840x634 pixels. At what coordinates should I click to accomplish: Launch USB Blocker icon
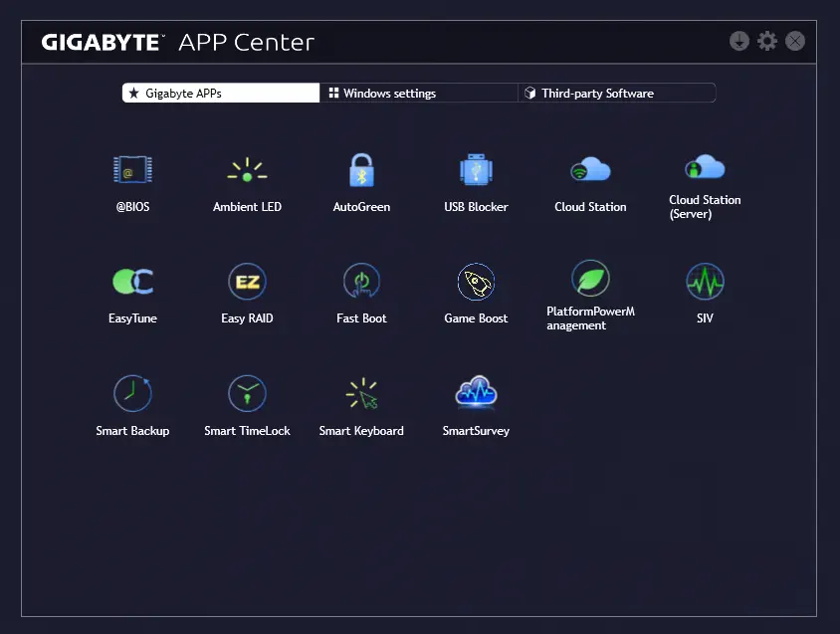[x=476, y=170]
